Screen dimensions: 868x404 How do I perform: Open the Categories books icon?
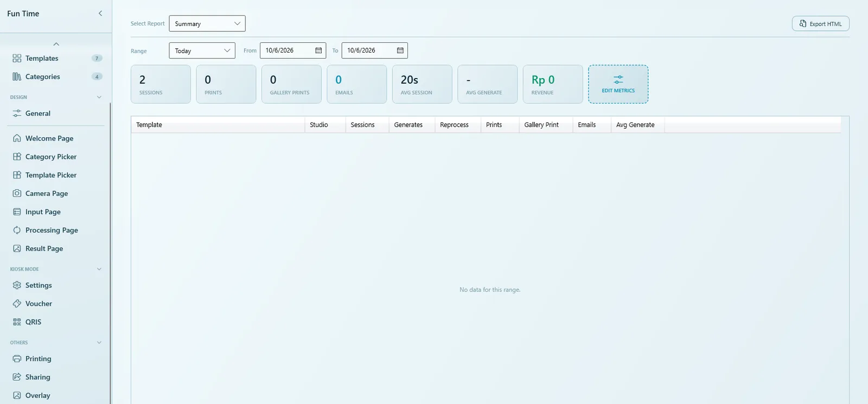[17, 76]
